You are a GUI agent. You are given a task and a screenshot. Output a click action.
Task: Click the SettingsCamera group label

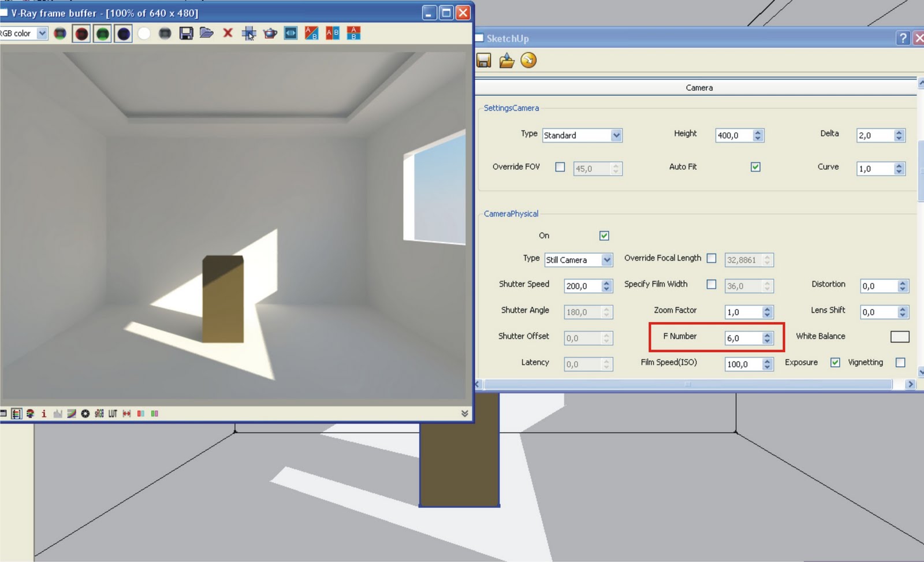point(511,108)
